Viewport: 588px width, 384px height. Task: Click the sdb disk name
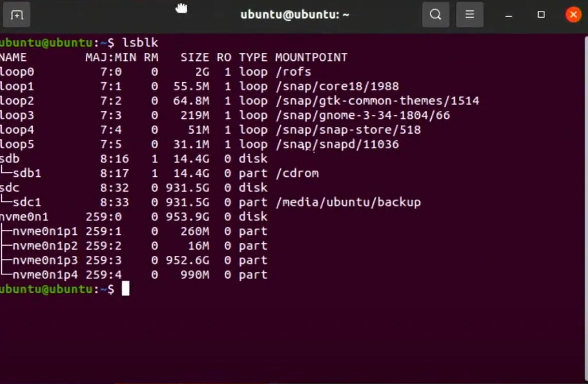click(10, 158)
